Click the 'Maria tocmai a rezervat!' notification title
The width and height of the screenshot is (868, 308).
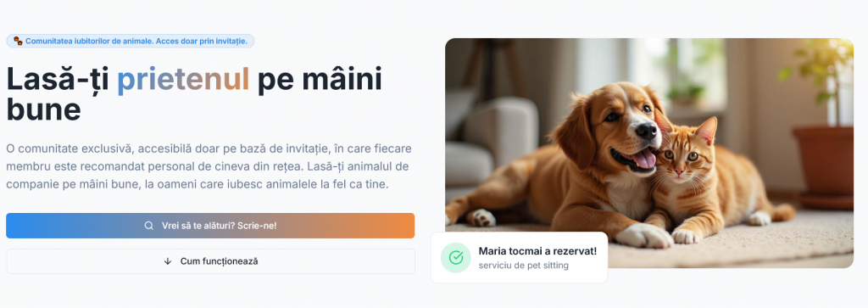pos(537,251)
